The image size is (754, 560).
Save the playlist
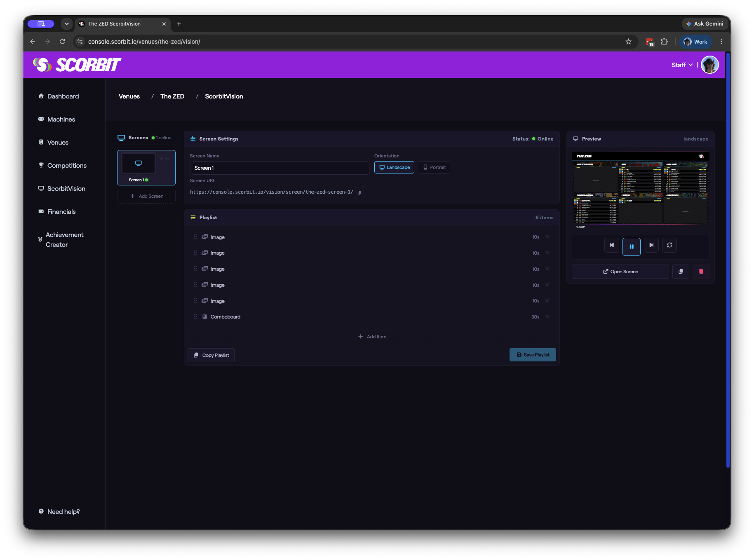[x=533, y=355]
